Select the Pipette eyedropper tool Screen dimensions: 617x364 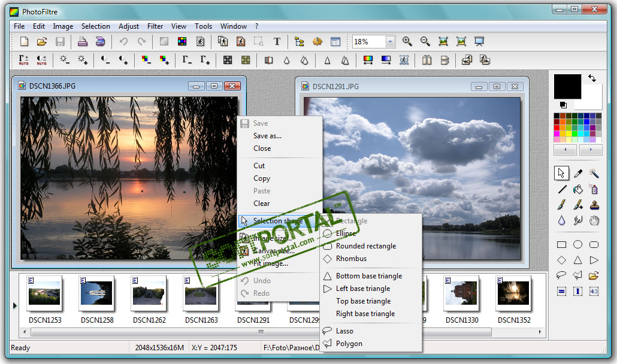[577, 174]
